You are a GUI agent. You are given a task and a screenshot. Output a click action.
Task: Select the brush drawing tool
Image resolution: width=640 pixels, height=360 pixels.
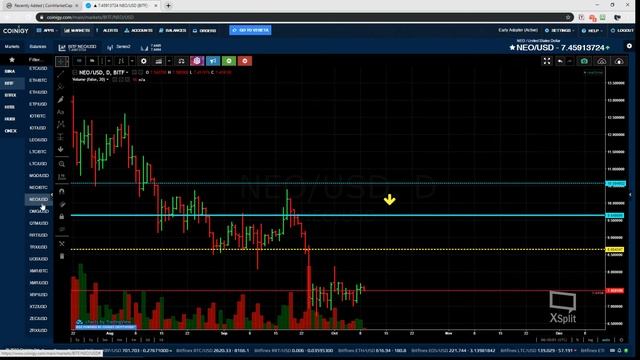(x=61, y=100)
